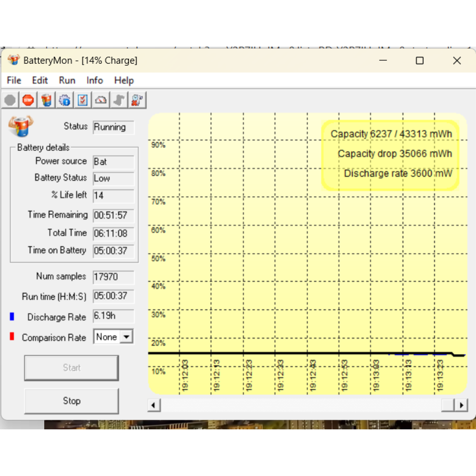Open the Edit menu
Screen dimensions: 476x476
click(x=40, y=80)
